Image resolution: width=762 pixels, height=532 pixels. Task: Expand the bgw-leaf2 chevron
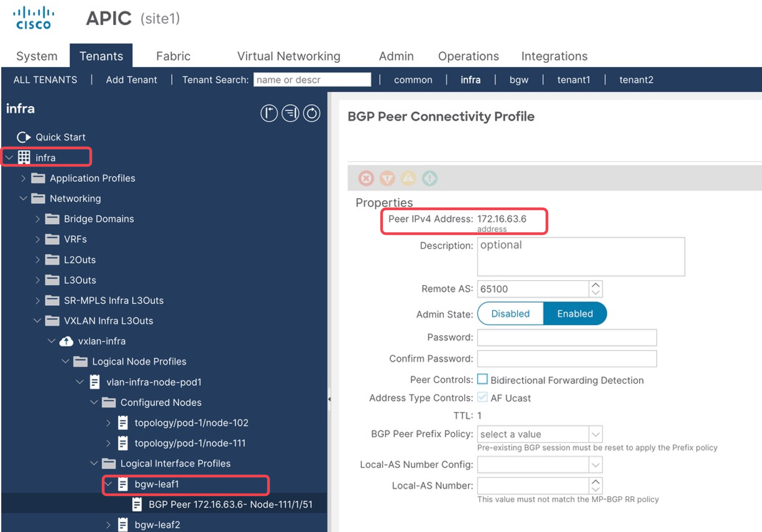click(x=108, y=525)
